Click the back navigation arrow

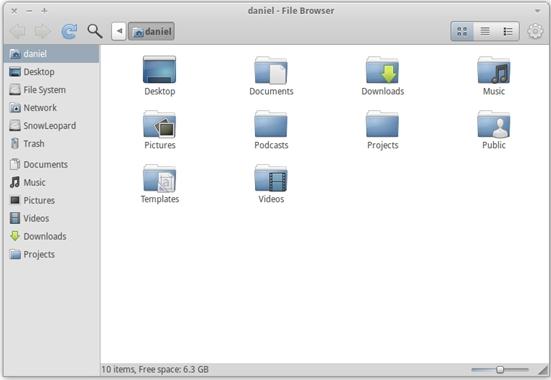[x=17, y=32]
